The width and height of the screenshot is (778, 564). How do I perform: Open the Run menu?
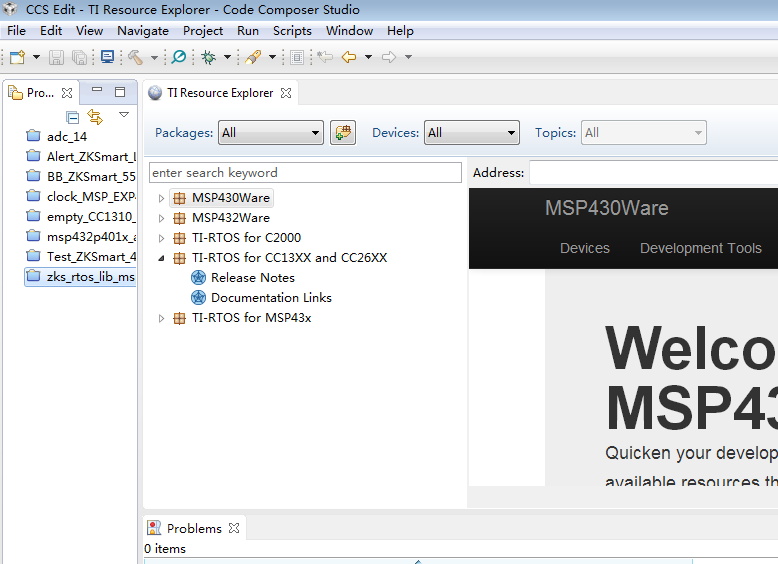pyautogui.click(x=248, y=31)
